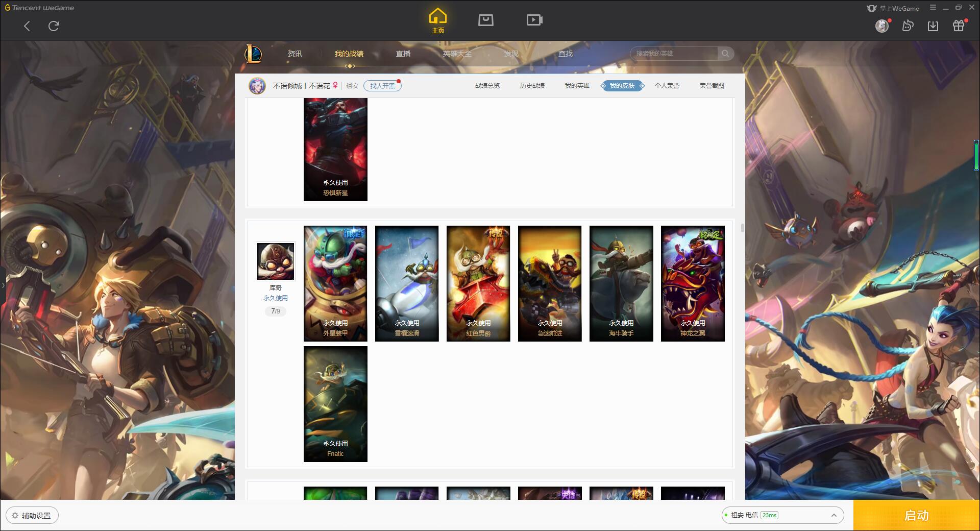The width and height of the screenshot is (980, 531).
Task: Open 历史战绩 sub-tab
Action: (532, 86)
